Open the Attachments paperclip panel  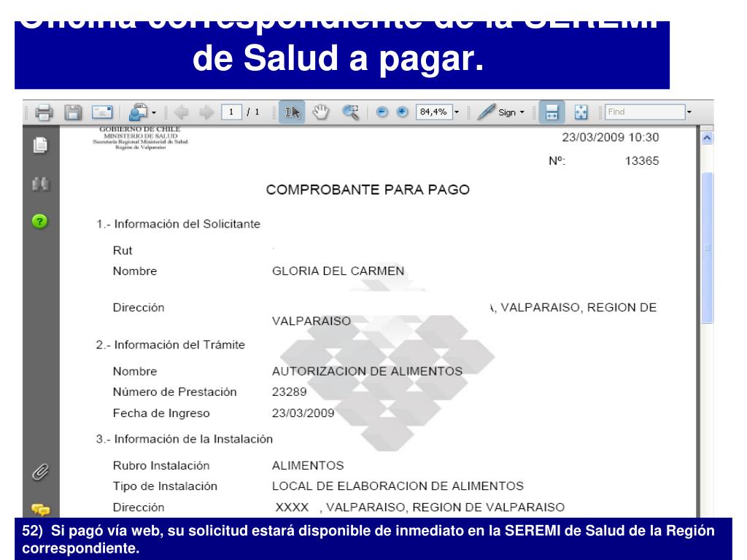41,472
